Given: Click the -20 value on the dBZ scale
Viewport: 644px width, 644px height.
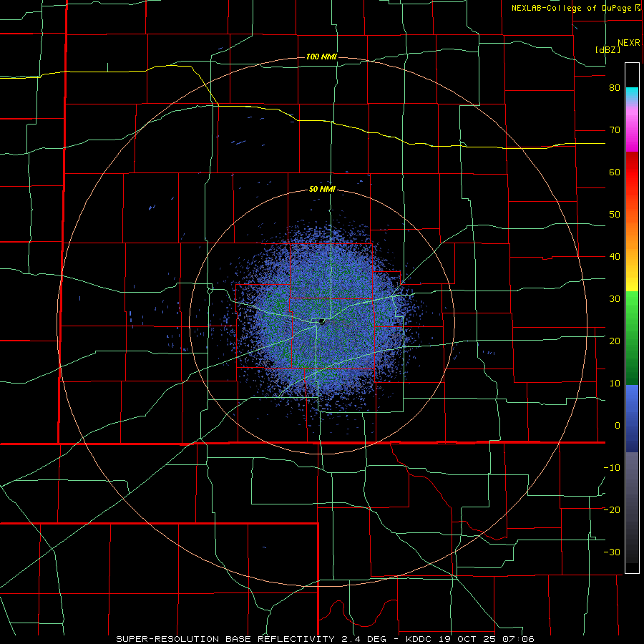Looking at the screenshot, I should 612,510.
